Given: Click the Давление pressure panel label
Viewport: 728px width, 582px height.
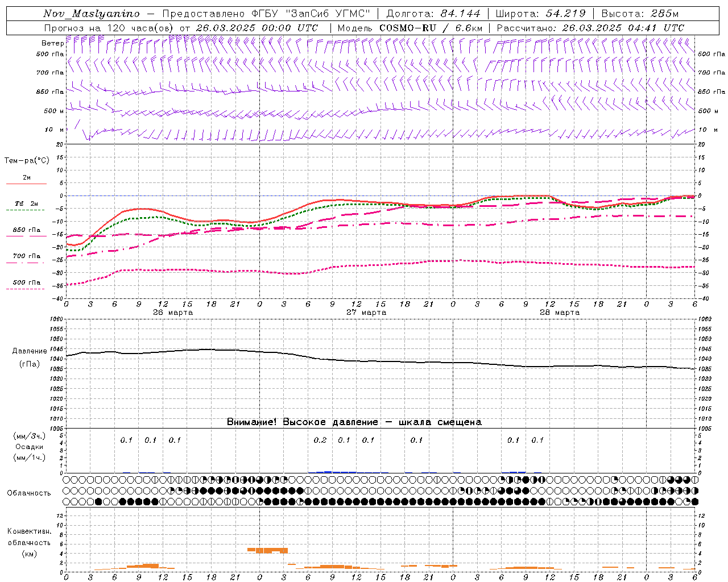Looking at the screenshot, I should click(x=30, y=351).
